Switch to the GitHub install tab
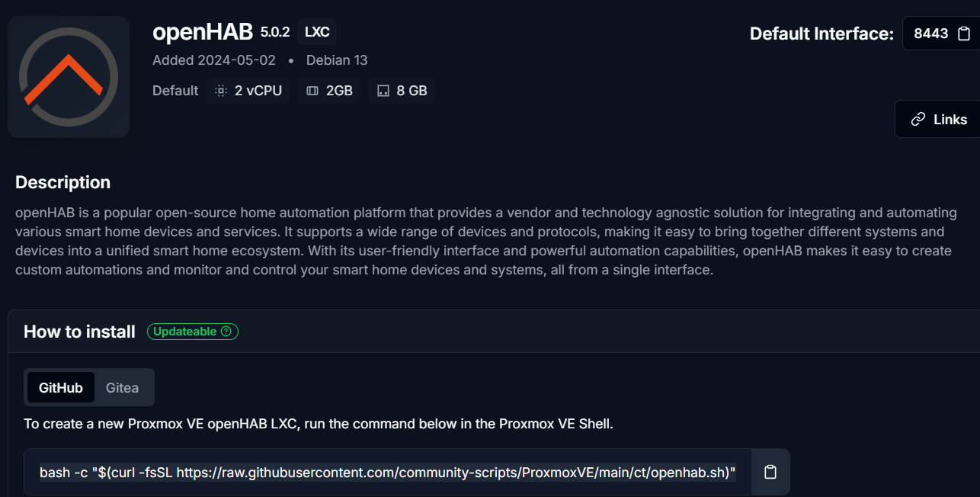Screen dimensions: 980x497 (61, 387)
